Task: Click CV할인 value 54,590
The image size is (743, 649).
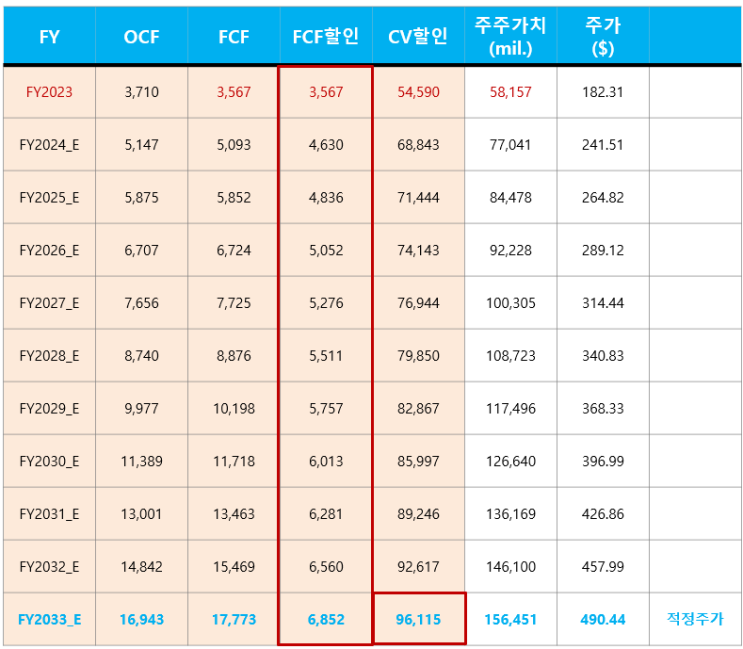Action: coord(418,92)
